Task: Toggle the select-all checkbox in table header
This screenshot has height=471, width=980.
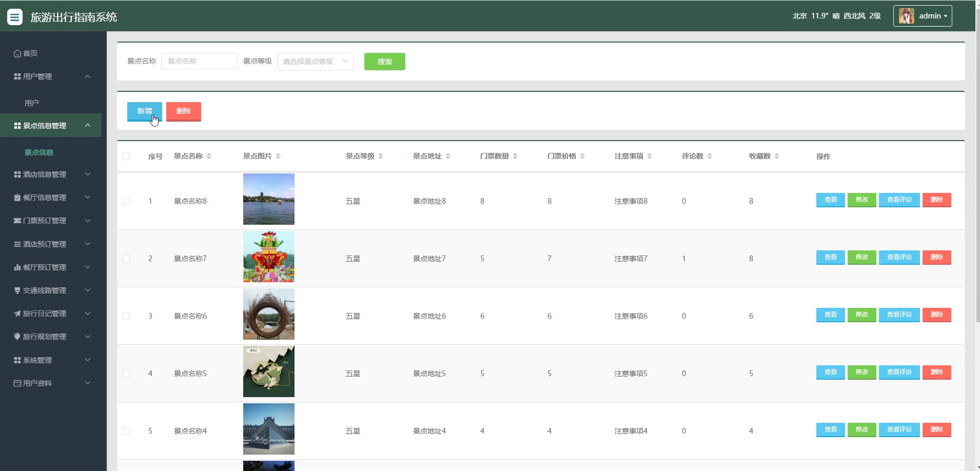Action: [x=126, y=156]
